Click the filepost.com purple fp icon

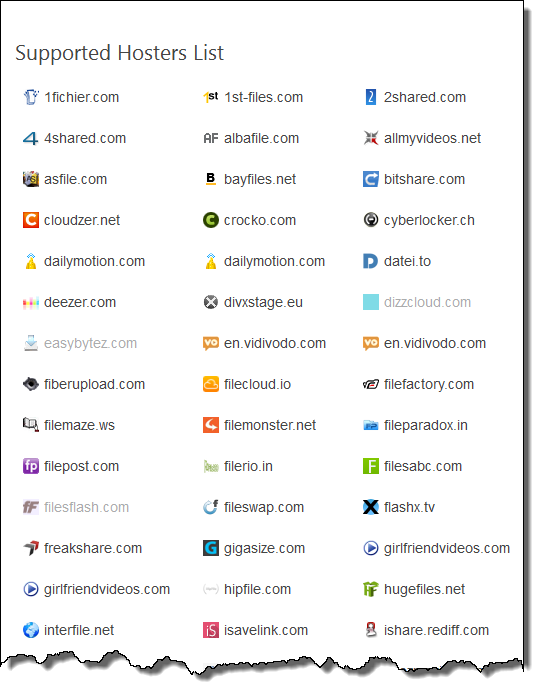31,466
